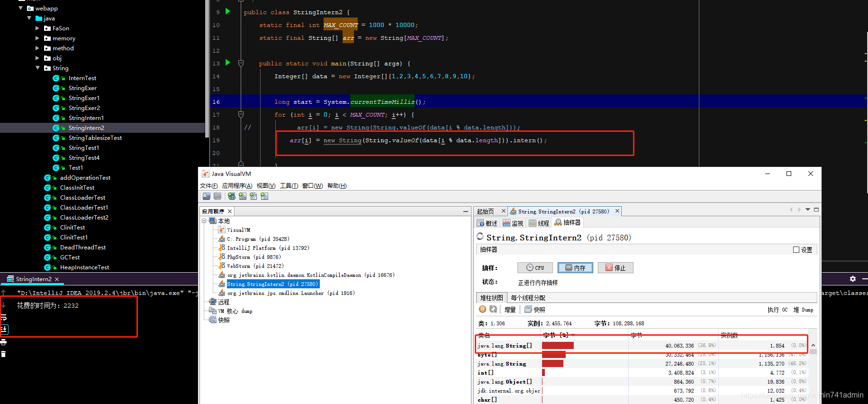Image resolution: width=868 pixels, height=404 pixels.
Task: Expand the FaSon package
Action: (x=37, y=28)
